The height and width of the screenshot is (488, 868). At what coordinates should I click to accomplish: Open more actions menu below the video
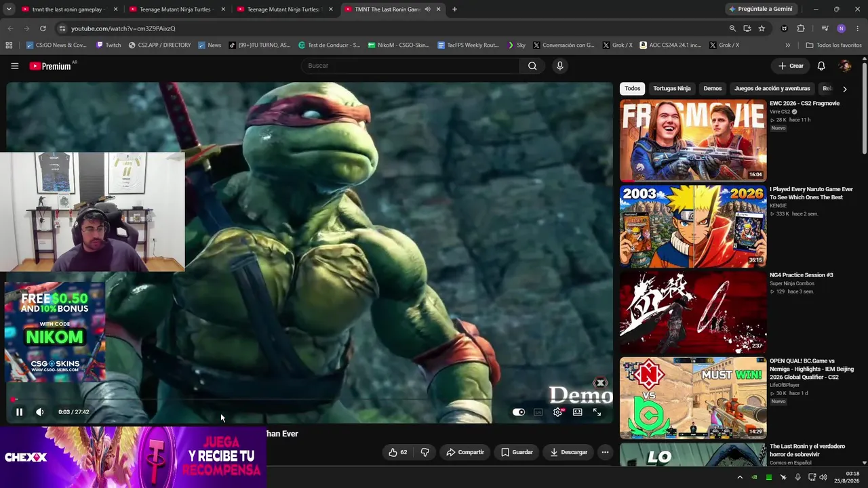click(x=605, y=452)
